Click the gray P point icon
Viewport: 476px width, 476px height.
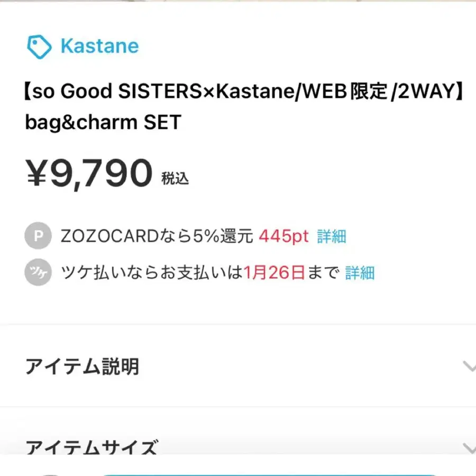coord(38,236)
